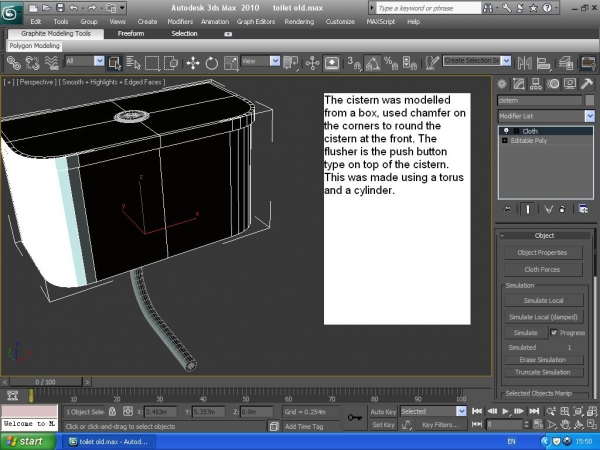This screenshot has height=450, width=600.
Task: Click the Pin Stack icon
Action: pyautogui.click(x=507, y=209)
